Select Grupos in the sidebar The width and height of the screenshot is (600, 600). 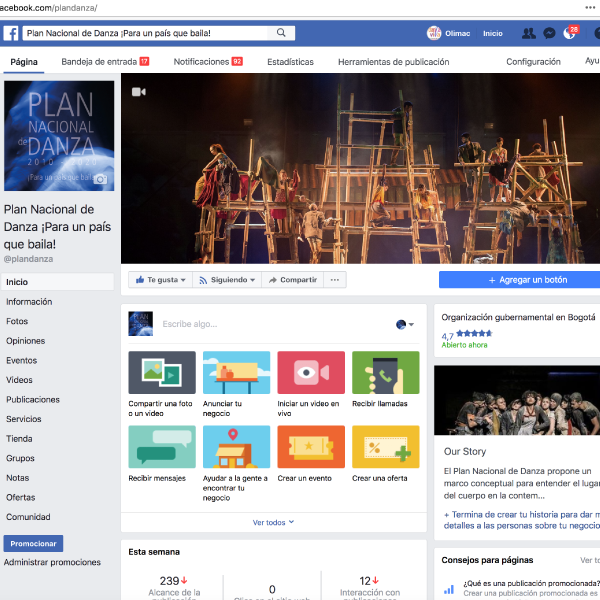(20, 458)
